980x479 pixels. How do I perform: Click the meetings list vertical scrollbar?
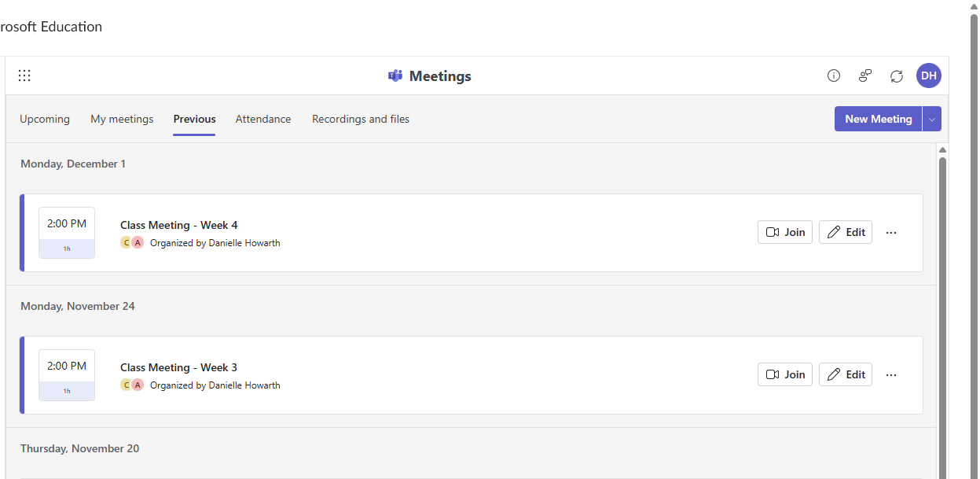[942, 317]
